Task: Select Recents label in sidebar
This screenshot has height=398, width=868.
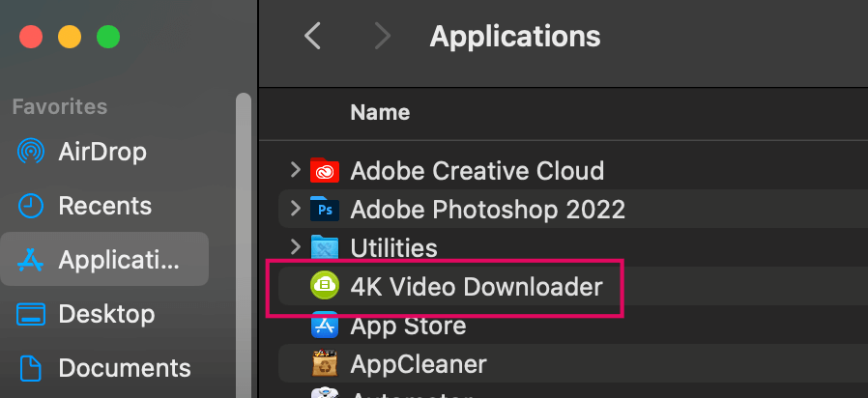Action: pos(105,206)
